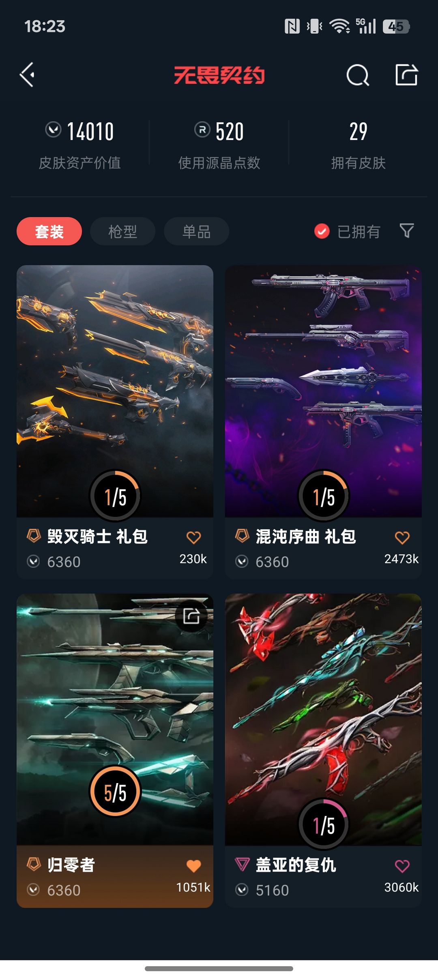Tap the share icon in header

tap(406, 75)
